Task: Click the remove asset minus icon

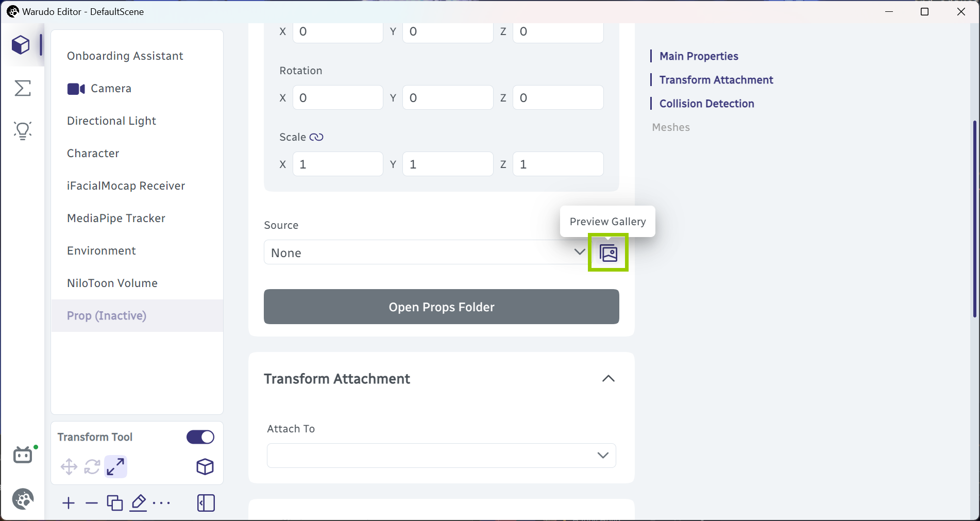Action: (x=92, y=503)
